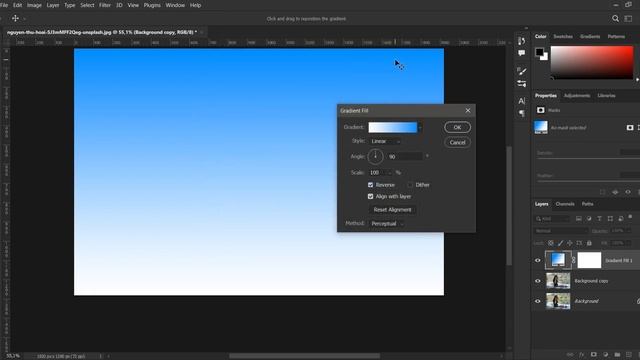Uncheck the Reverse checkbox
This screenshot has width=640, height=360.
point(371,185)
